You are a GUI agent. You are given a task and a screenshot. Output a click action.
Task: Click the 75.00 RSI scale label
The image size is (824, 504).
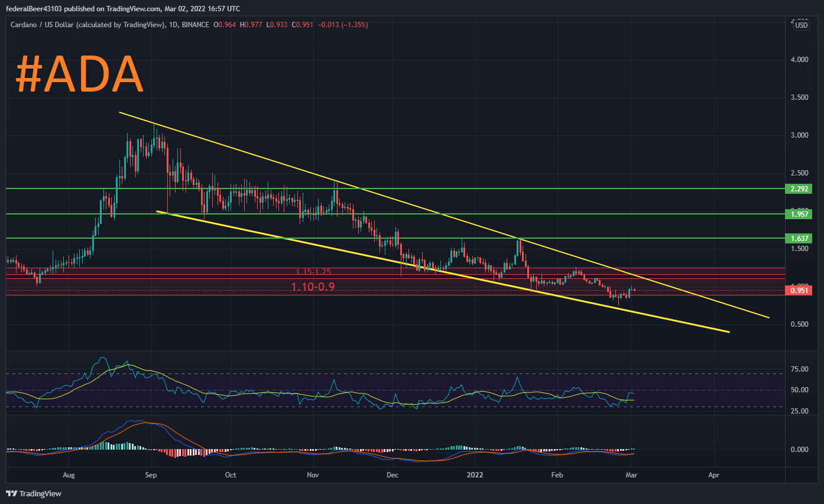(x=800, y=369)
